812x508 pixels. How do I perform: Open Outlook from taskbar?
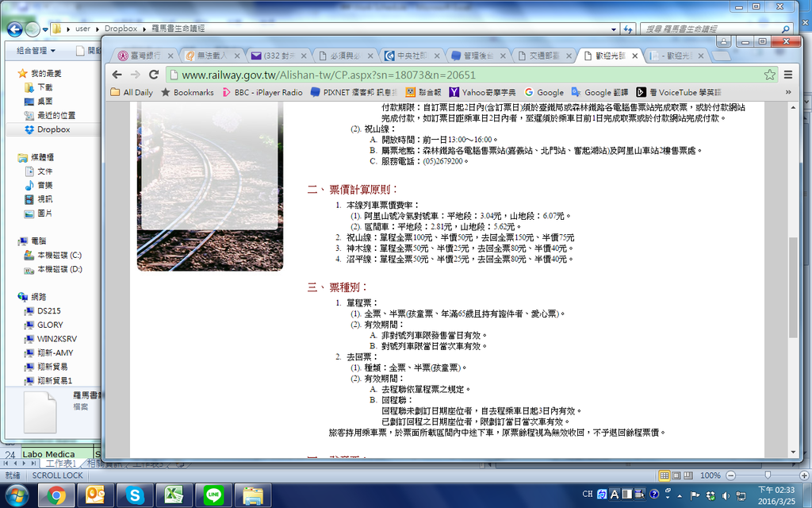(x=95, y=496)
